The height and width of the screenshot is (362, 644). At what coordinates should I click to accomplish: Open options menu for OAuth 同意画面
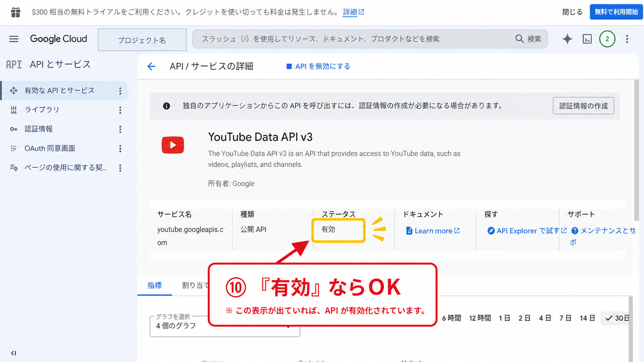(120, 148)
